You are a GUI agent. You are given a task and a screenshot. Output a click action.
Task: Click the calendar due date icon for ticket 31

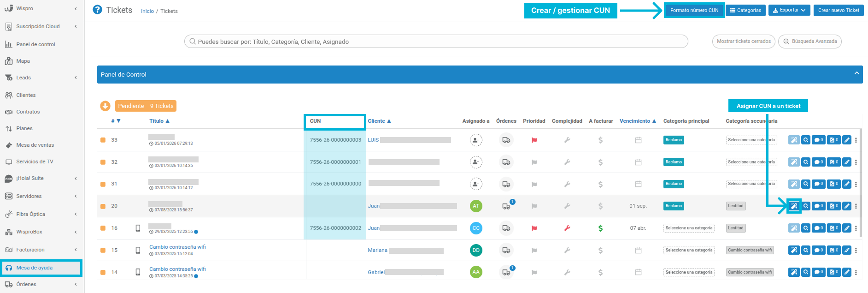click(x=638, y=184)
